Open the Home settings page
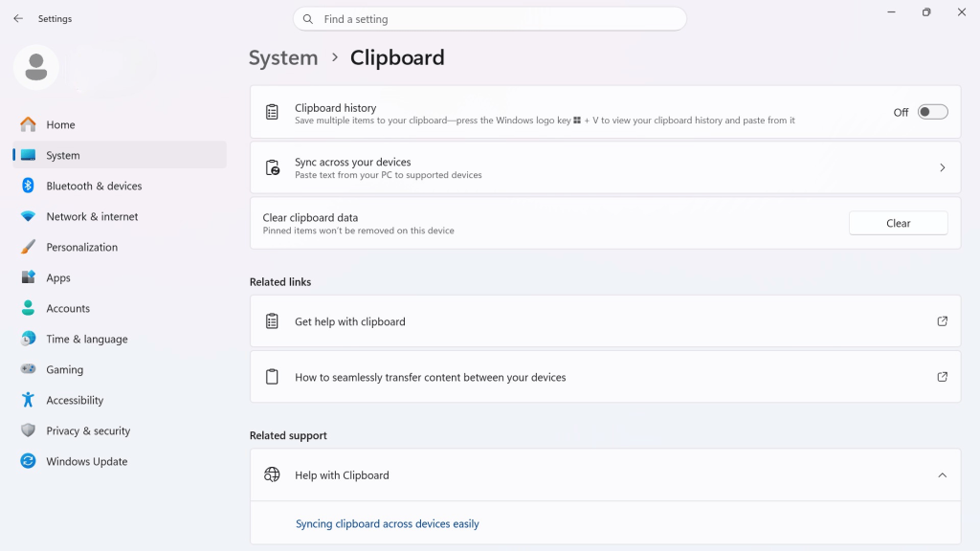The height and width of the screenshot is (551, 980). pyautogui.click(x=120, y=124)
